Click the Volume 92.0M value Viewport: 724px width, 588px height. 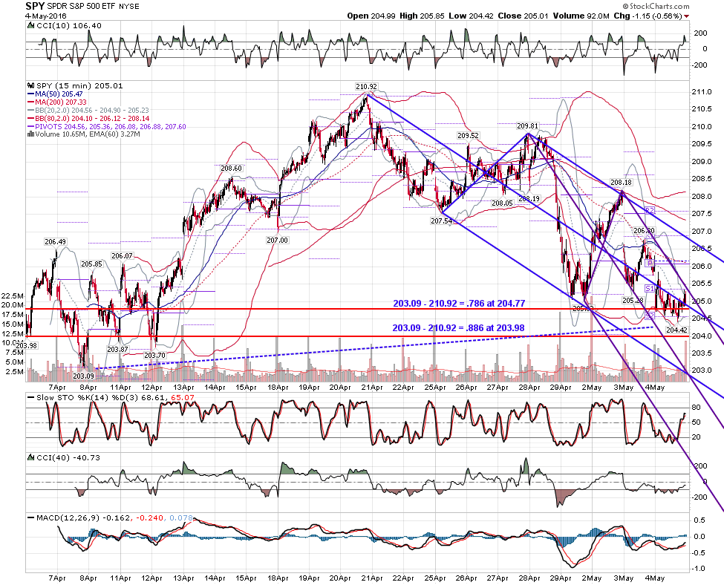pos(581,16)
